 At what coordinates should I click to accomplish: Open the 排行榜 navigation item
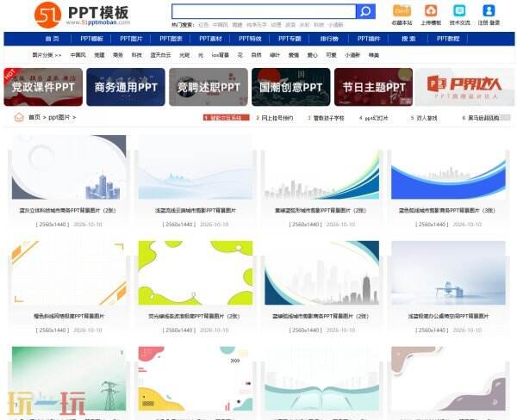[x=329, y=39]
